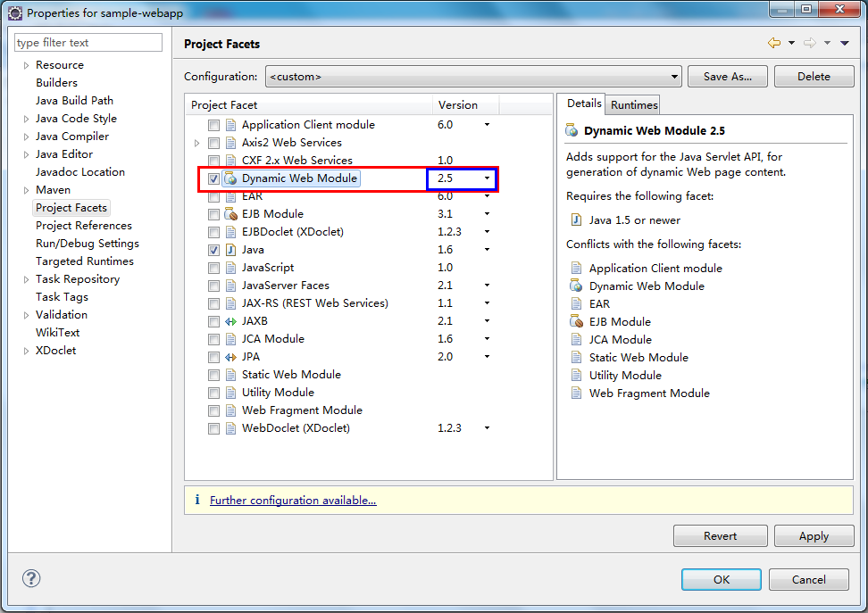Select Targeted Runtimes in the sidebar
Screen dimensions: 868x613
tap(85, 261)
